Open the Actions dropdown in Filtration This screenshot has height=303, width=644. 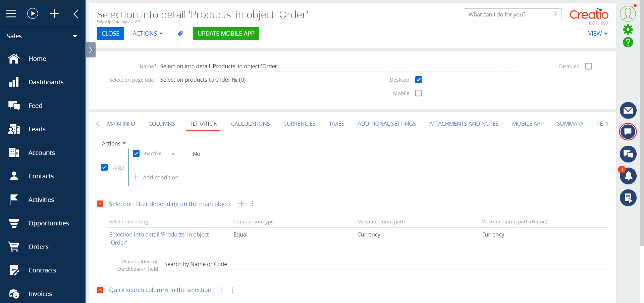point(113,143)
